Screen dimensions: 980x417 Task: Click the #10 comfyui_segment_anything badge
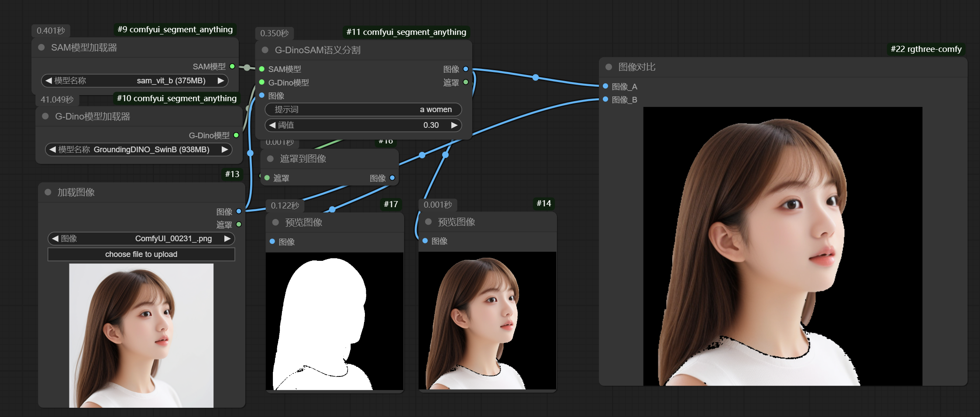(177, 99)
